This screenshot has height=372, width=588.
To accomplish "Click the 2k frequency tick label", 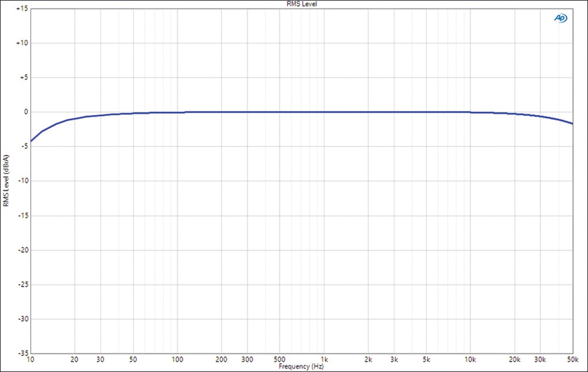I will click(x=368, y=359).
